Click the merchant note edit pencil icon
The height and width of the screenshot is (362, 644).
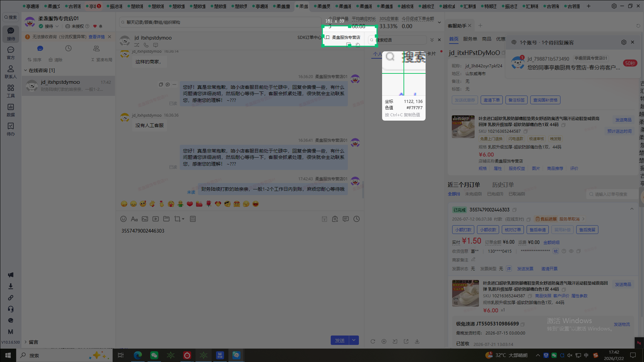pos(473,259)
